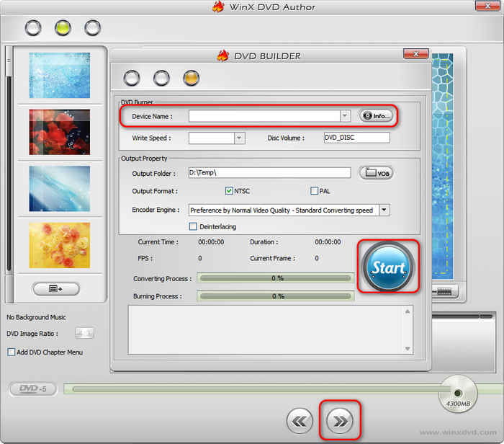Click the blue Start burn button
The image size is (504, 444).
pyautogui.click(x=389, y=267)
